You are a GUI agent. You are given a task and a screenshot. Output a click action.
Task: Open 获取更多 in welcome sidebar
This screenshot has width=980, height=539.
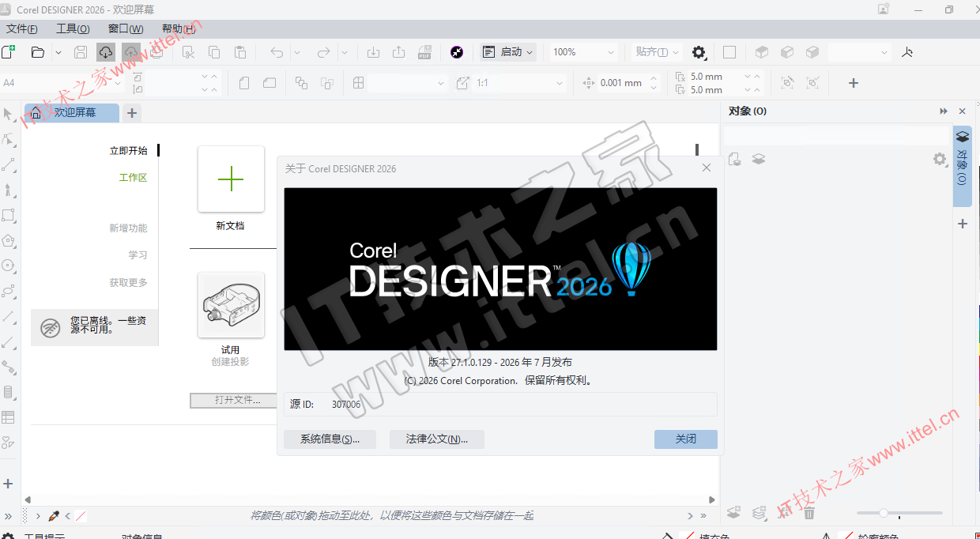128,282
